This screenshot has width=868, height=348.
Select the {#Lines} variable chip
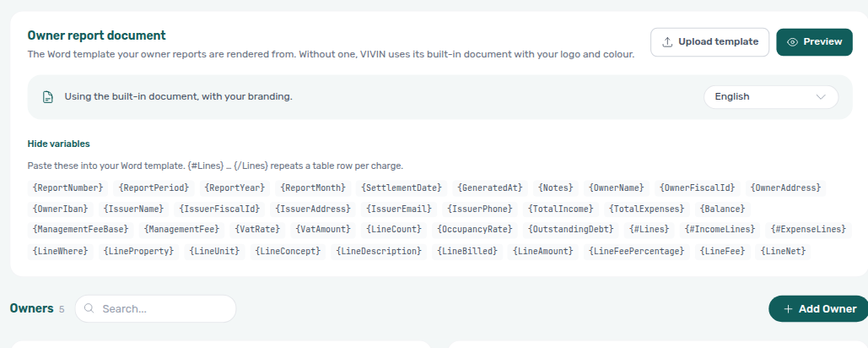[650, 230]
